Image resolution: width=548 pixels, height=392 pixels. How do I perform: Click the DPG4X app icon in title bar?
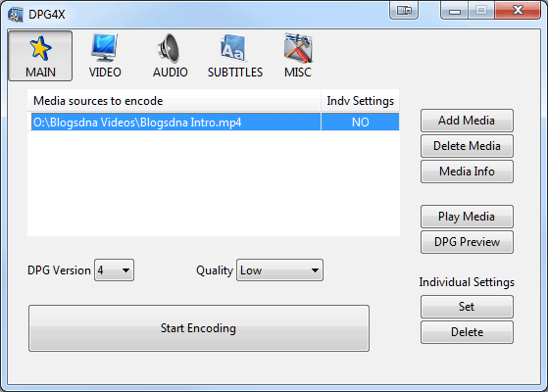16,15
